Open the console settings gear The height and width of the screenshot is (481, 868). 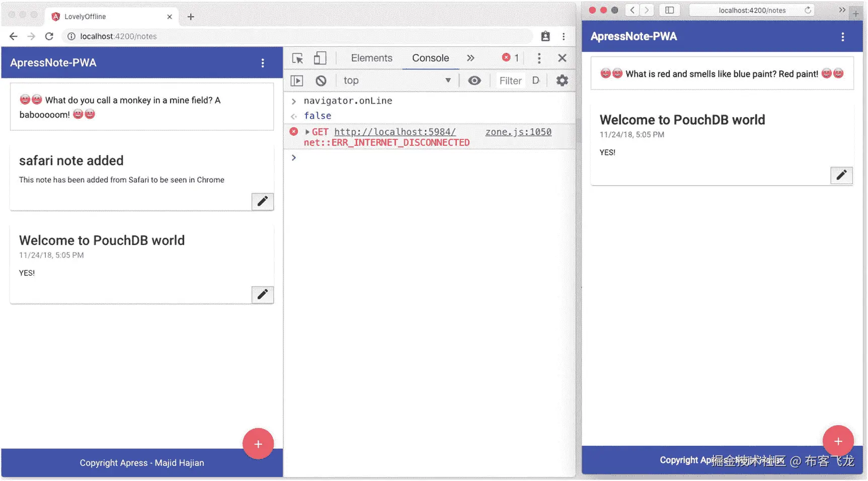point(562,81)
